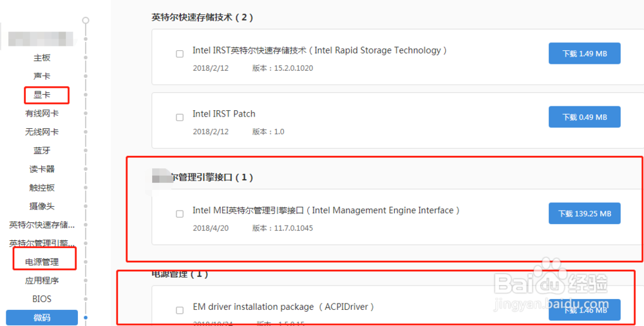Download Intel IRST 1.49 MB driver
This screenshot has height=326, width=644.
pos(585,53)
